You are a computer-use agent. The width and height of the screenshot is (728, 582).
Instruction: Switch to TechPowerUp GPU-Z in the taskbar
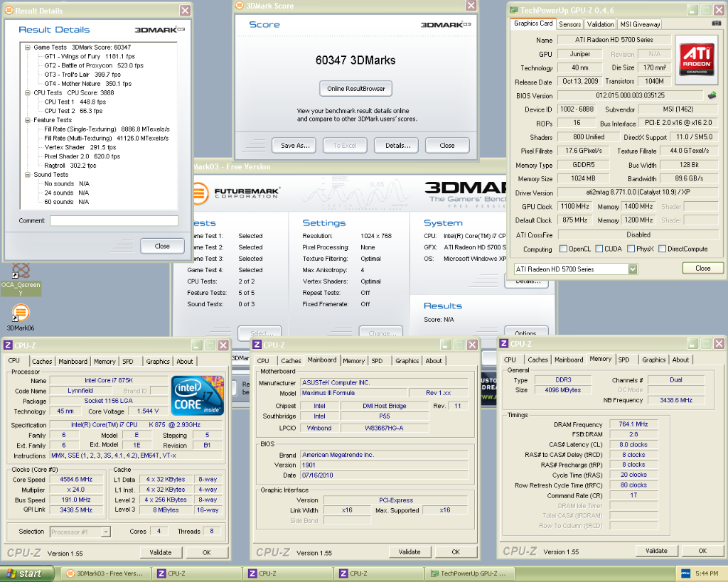468,573
